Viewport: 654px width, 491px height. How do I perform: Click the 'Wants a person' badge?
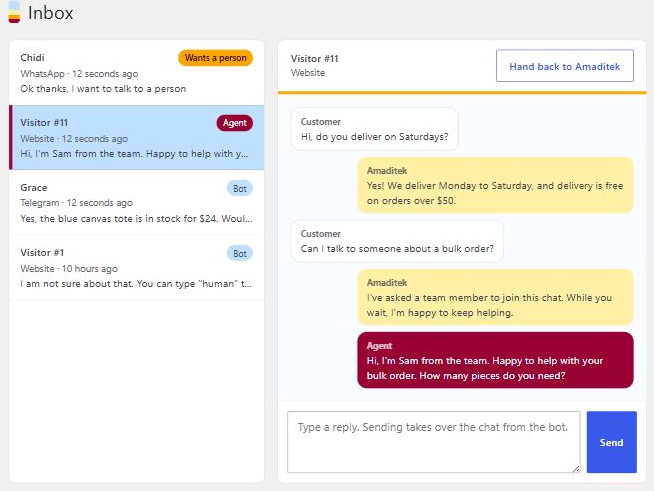coord(215,58)
